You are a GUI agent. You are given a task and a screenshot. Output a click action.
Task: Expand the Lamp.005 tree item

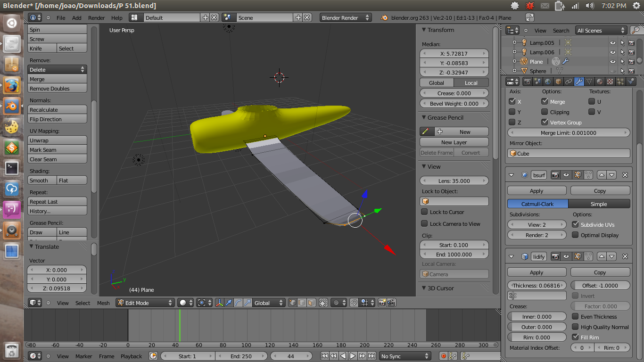pos(514,42)
